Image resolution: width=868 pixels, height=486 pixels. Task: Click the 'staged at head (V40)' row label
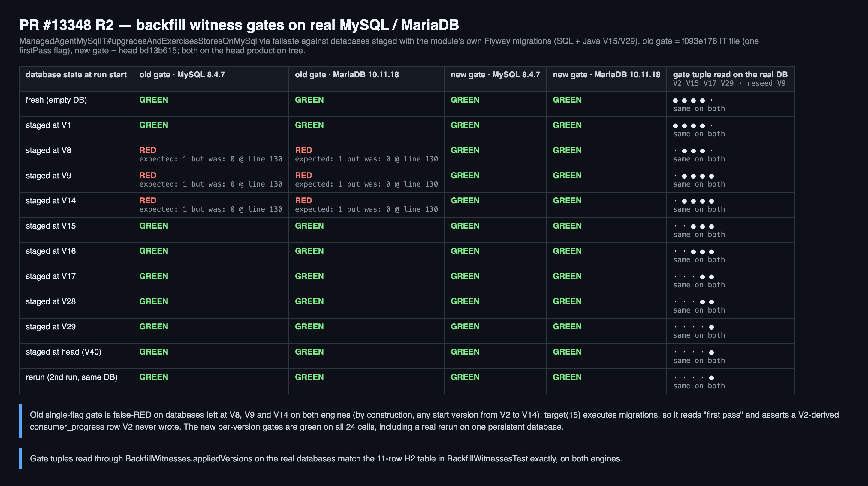coord(63,352)
